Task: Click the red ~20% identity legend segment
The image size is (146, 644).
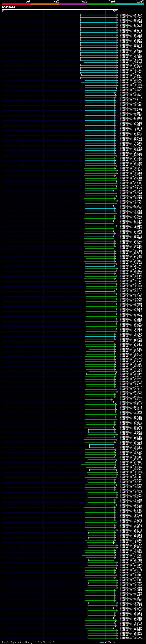Action: pos(16,4)
